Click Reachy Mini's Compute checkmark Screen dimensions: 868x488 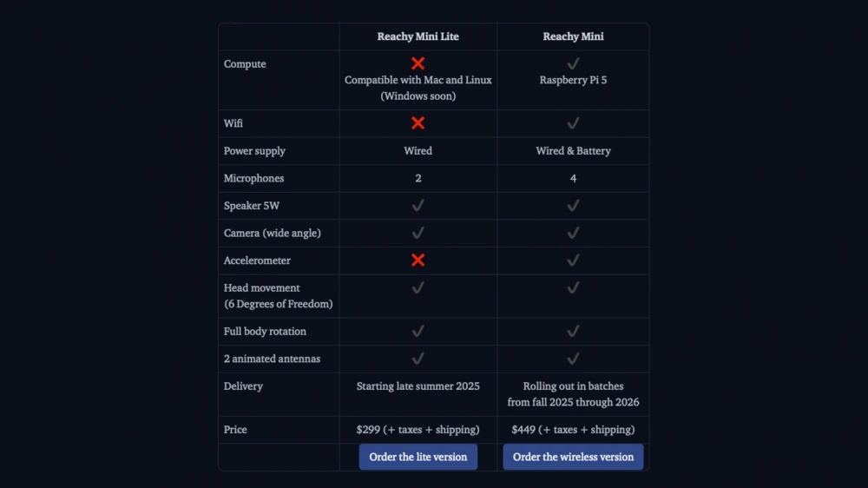tap(573, 63)
